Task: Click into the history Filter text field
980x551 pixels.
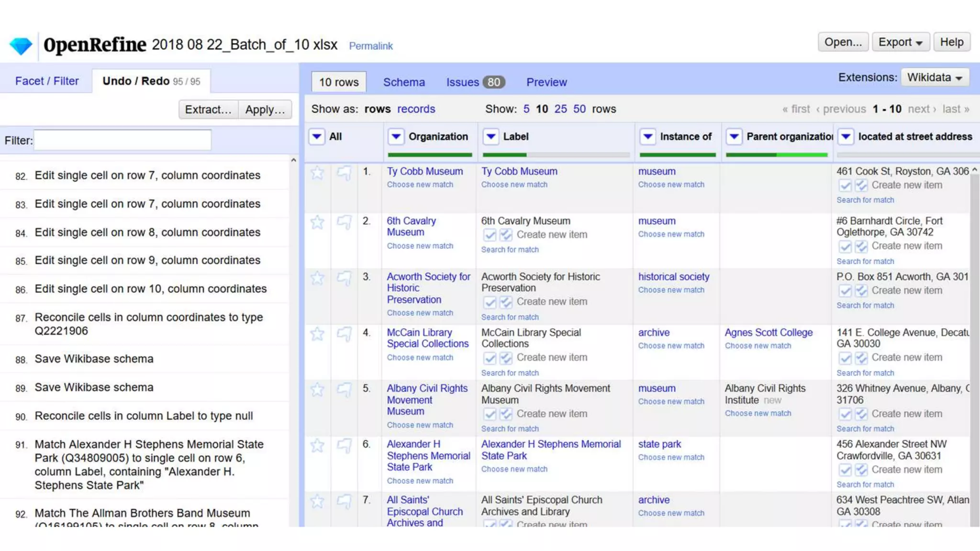Action: [x=122, y=140]
